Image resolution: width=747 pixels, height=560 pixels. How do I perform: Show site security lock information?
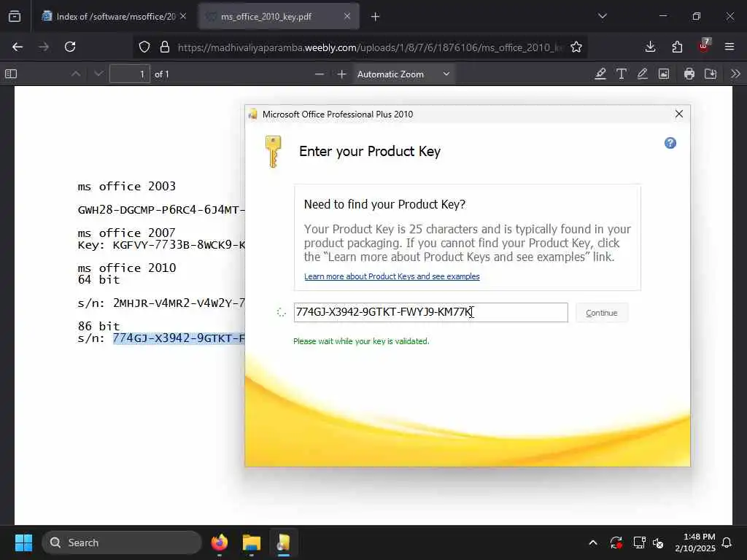[x=165, y=47]
